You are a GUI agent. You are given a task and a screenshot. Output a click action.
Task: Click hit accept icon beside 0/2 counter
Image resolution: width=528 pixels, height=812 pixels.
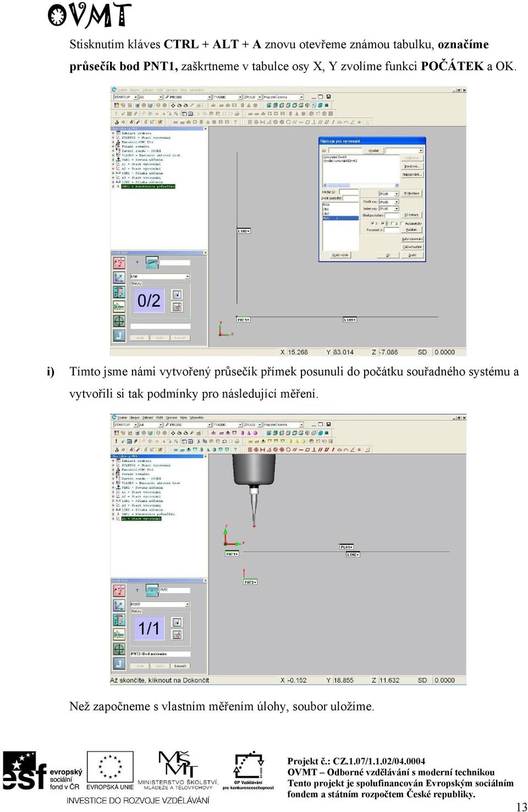[x=177, y=295]
